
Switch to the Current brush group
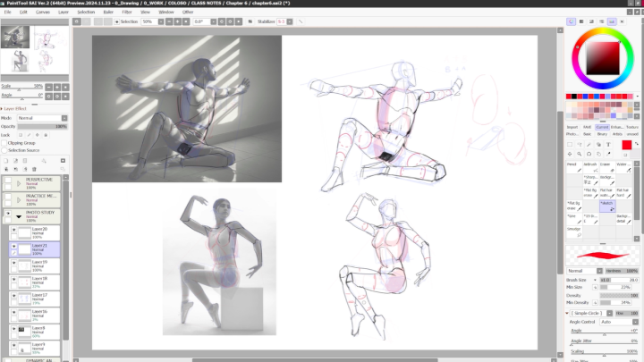(x=602, y=127)
